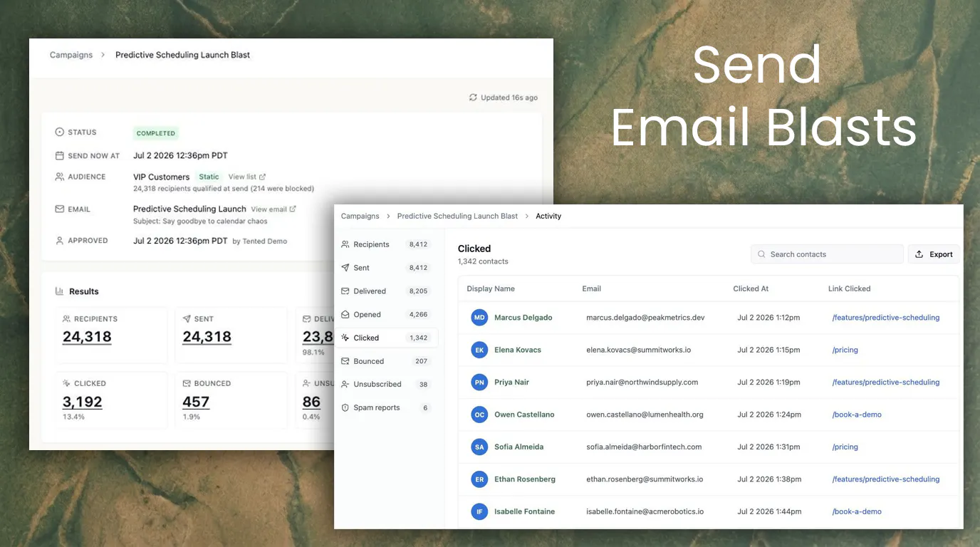Open Owen Castellano's /book-a-demo link
Screen dimensions: 980x547
coord(857,415)
